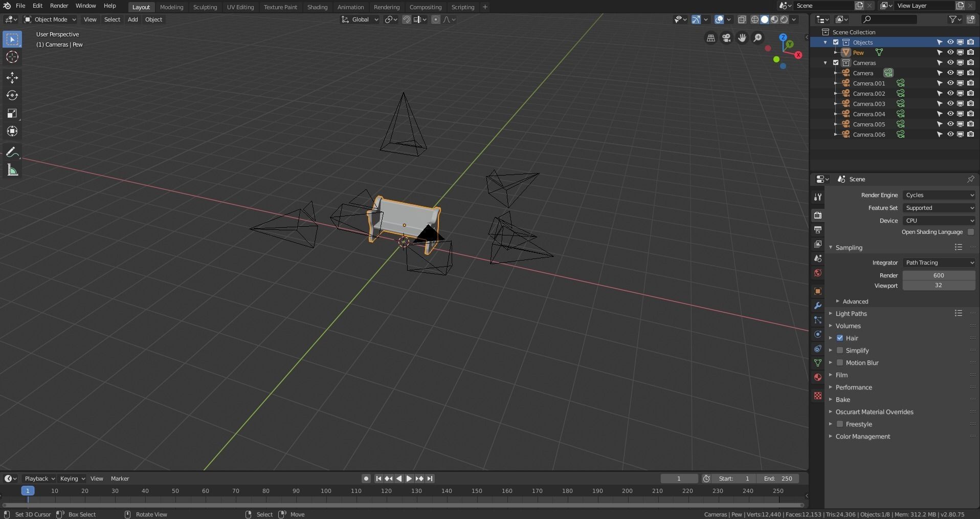Click the End frame field

(x=778, y=479)
